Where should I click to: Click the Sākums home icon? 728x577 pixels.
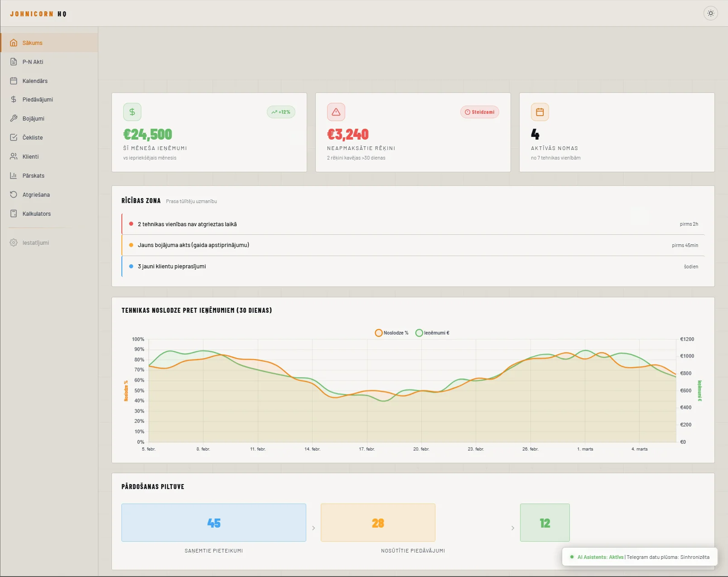click(x=14, y=43)
